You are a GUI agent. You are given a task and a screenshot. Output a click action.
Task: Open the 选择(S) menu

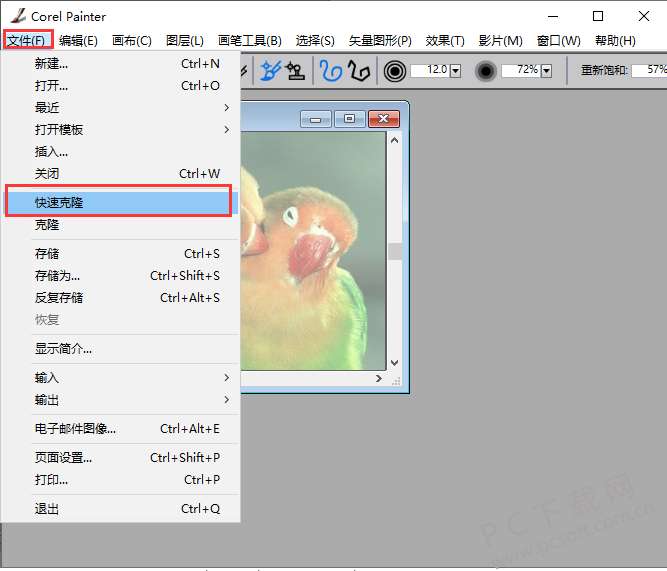tap(315, 40)
